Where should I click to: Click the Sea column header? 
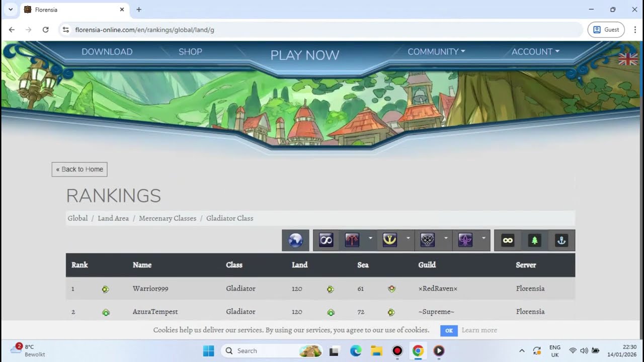click(363, 265)
